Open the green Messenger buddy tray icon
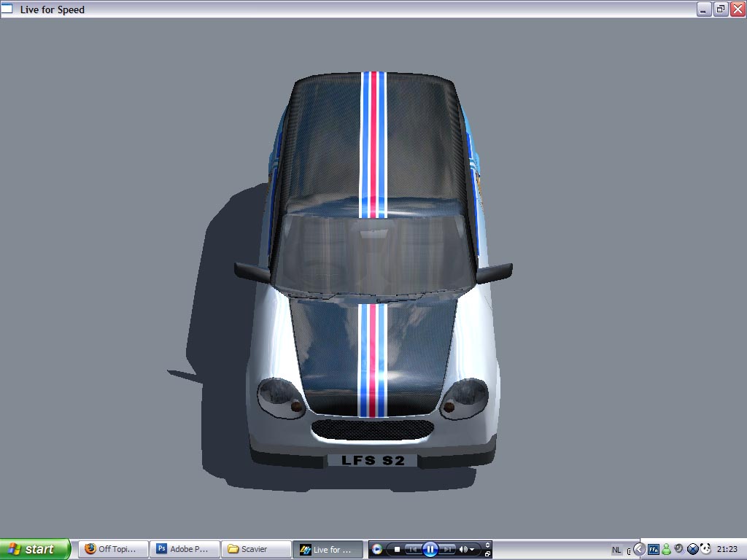747x560 pixels. coord(667,550)
